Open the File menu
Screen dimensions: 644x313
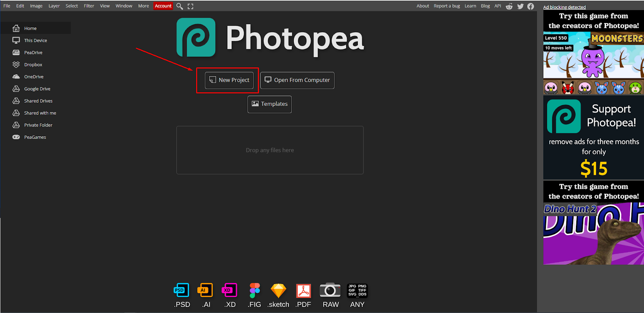click(x=7, y=6)
